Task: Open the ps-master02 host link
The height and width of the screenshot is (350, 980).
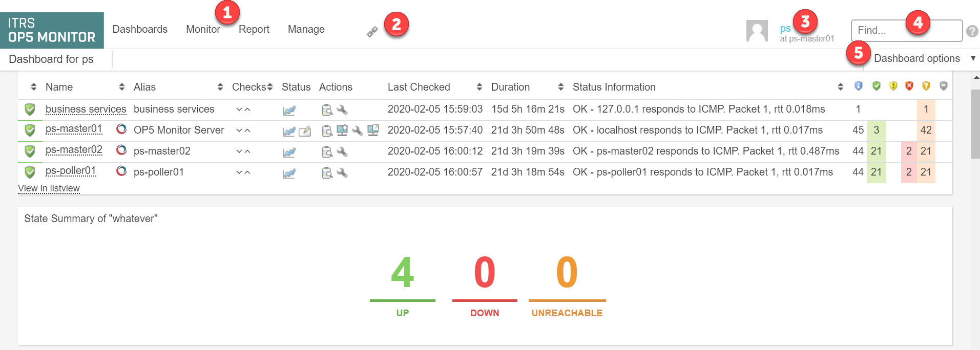Action: [74, 150]
